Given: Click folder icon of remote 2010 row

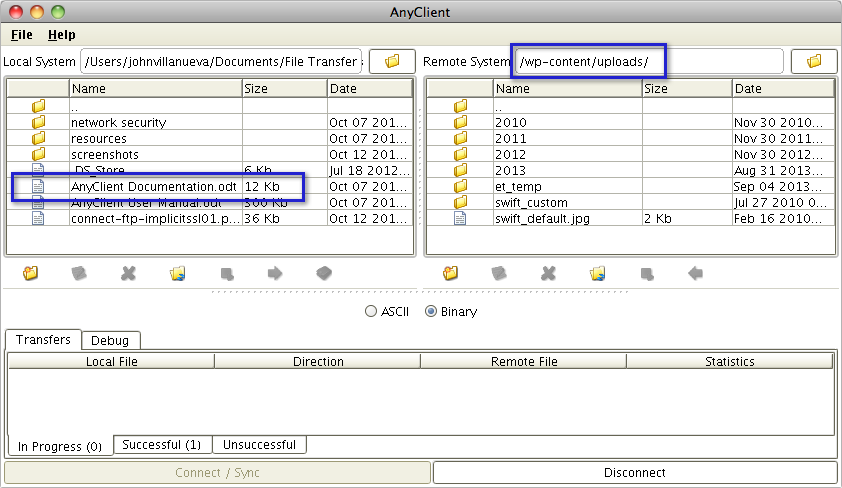Looking at the screenshot, I should 460,122.
